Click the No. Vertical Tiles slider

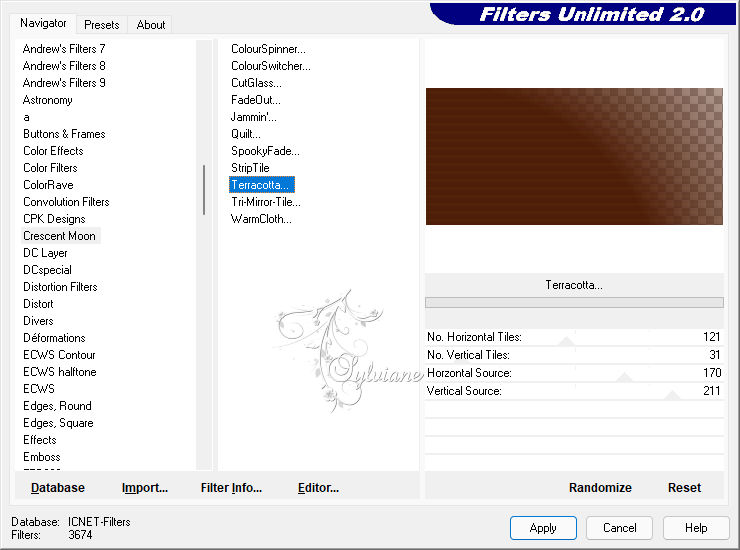point(574,355)
